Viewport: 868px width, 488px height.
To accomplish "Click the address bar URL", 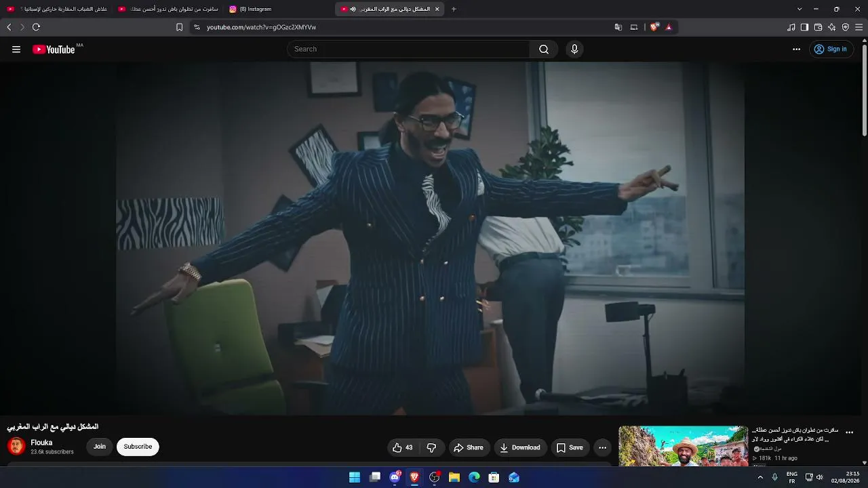I will click(x=262, y=27).
